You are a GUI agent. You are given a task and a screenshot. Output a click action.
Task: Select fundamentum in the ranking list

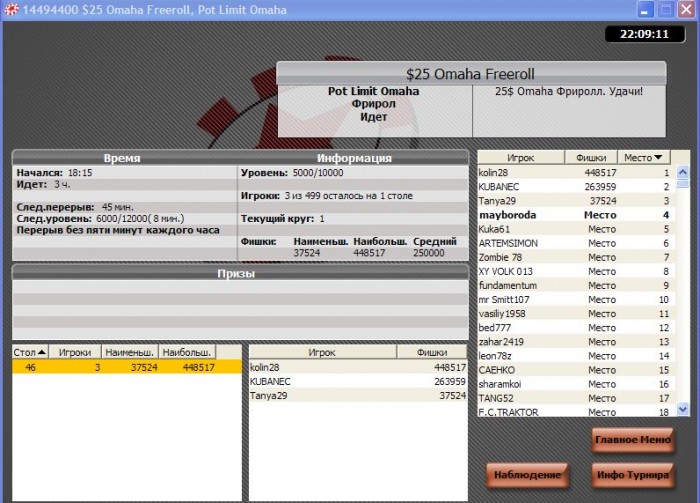tap(575, 285)
